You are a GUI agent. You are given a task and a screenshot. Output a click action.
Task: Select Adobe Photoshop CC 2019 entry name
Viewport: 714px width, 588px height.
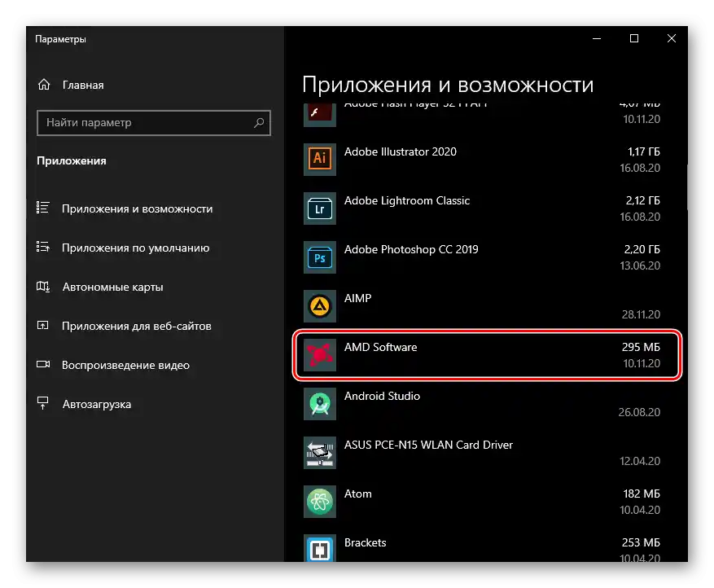pyautogui.click(x=411, y=249)
